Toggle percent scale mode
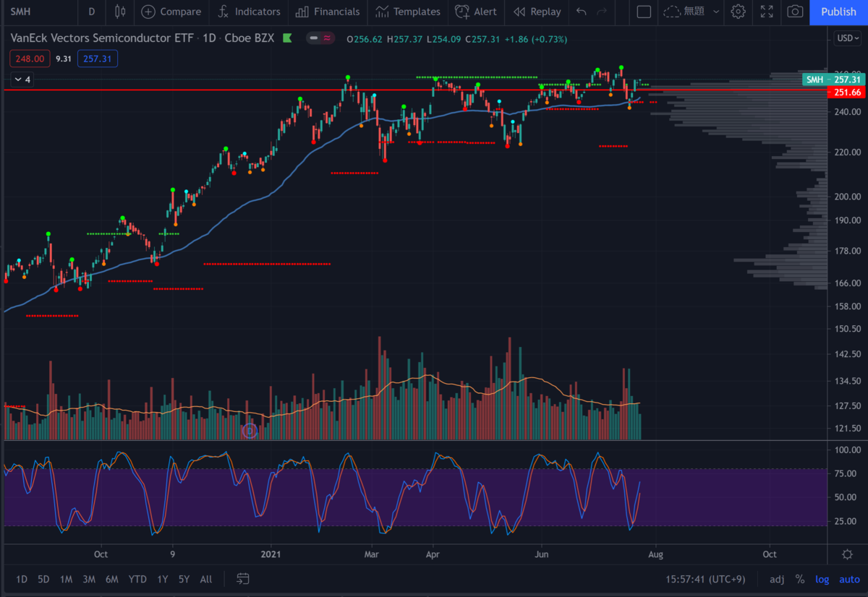The image size is (868, 597). pyautogui.click(x=800, y=579)
